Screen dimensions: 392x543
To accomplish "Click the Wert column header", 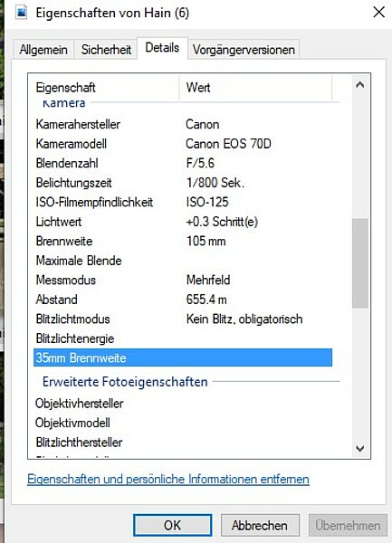I will pos(255,88).
